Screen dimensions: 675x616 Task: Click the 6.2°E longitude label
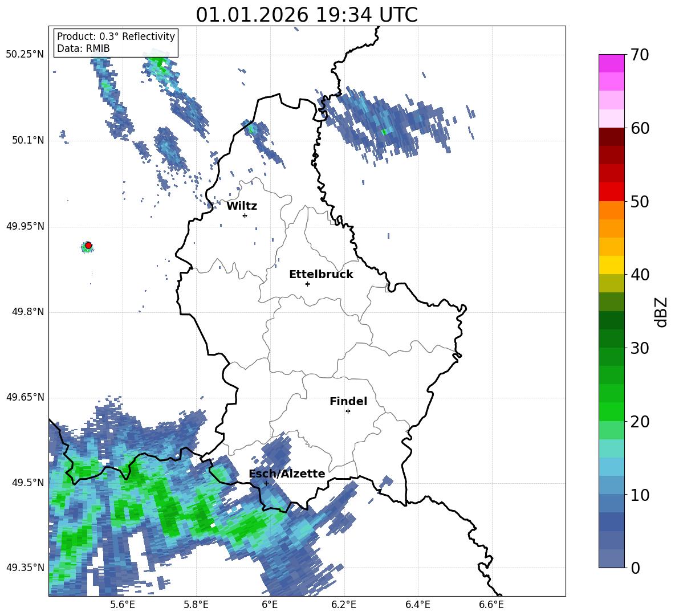click(344, 605)
